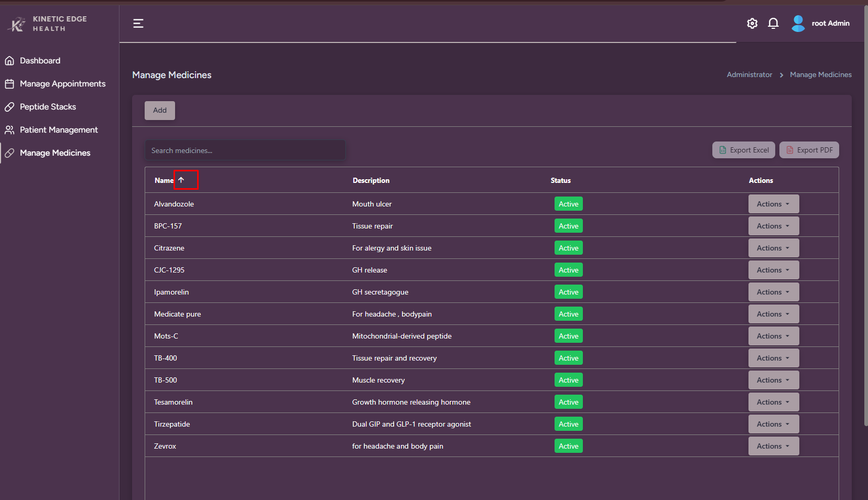Expand Actions dropdown for Zevrox
The height and width of the screenshot is (500, 868).
tap(773, 447)
